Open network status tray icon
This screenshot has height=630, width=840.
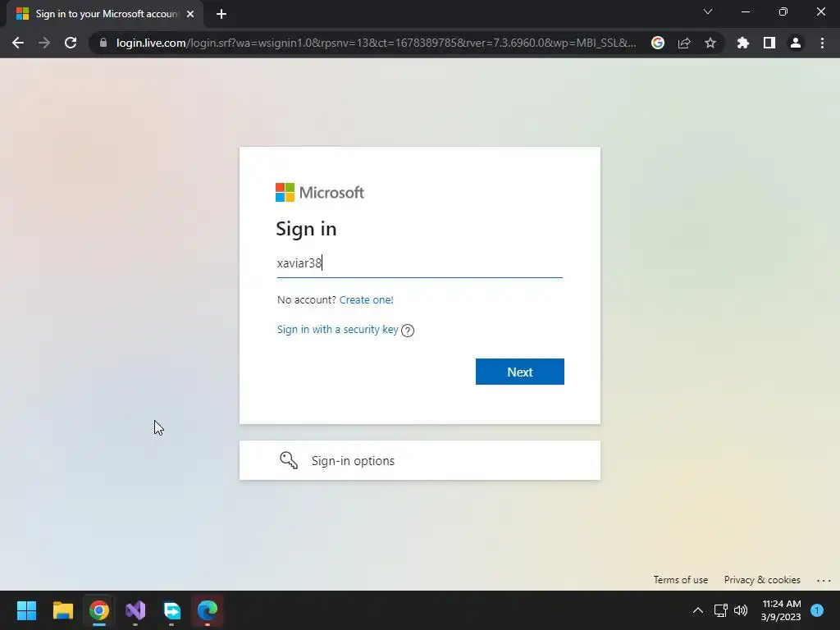pyautogui.click(x=720, y=610)
